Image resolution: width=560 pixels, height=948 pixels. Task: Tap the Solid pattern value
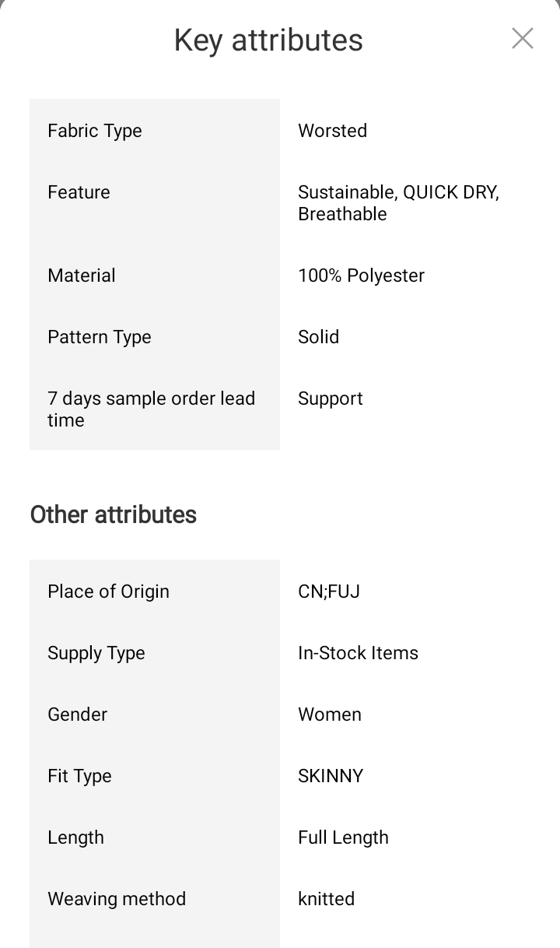(318, 337)
